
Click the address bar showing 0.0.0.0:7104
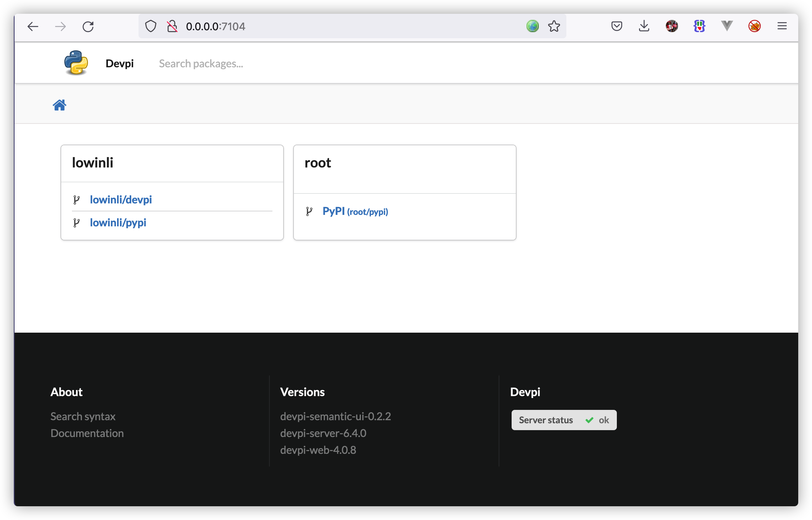pyautogui.click(x=344, y=26)
